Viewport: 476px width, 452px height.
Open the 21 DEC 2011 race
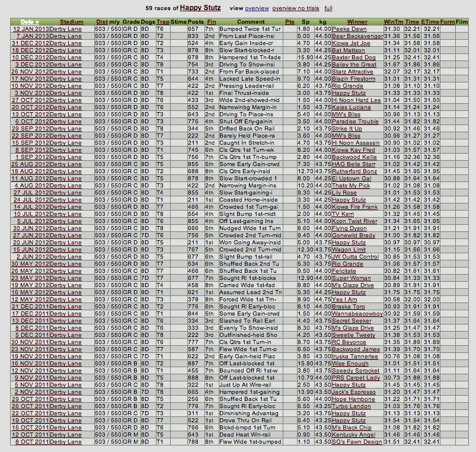coord(30,307)
